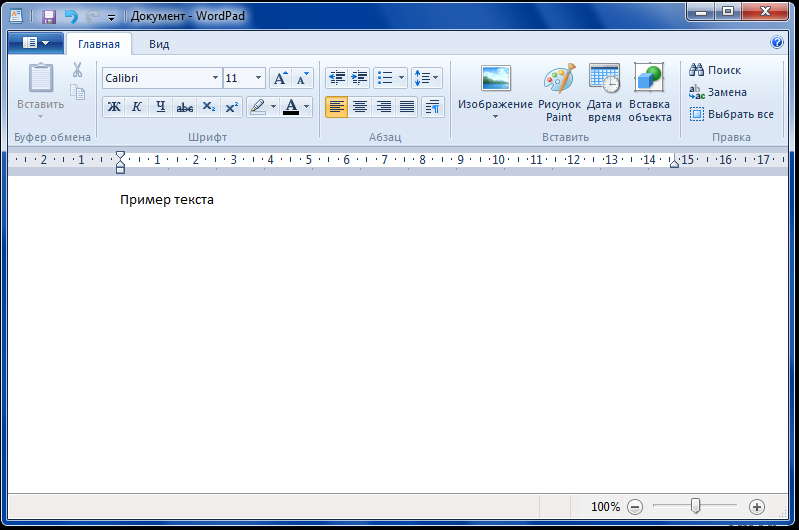The width and height of the screenshot is (799, 530).
Task: Align text left in the paragraph group
Action: coord(336,107)
